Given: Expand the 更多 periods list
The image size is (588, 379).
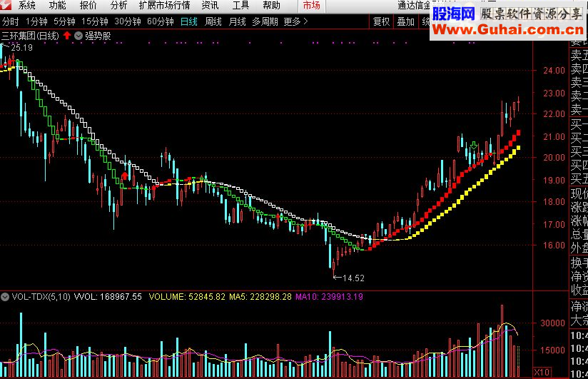Looking at the screenshot, I should point(296,21).
